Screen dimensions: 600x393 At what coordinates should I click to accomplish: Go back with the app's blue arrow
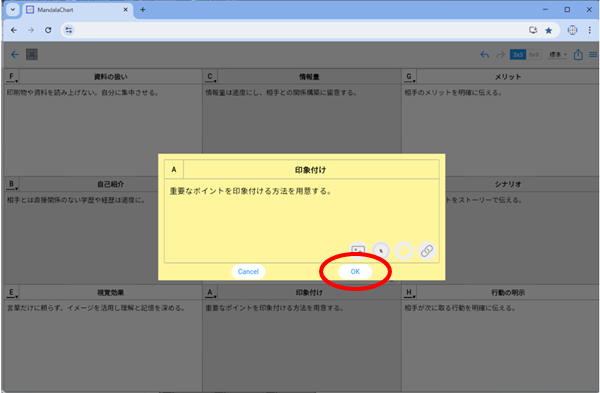pyautogui.click(x=15, y=54)
